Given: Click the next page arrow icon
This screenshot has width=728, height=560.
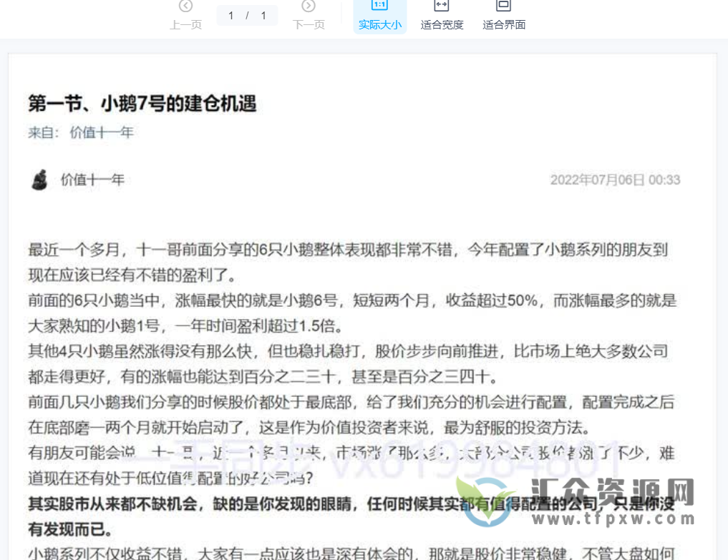Looking at the screenshot, I should click(309, 6).
